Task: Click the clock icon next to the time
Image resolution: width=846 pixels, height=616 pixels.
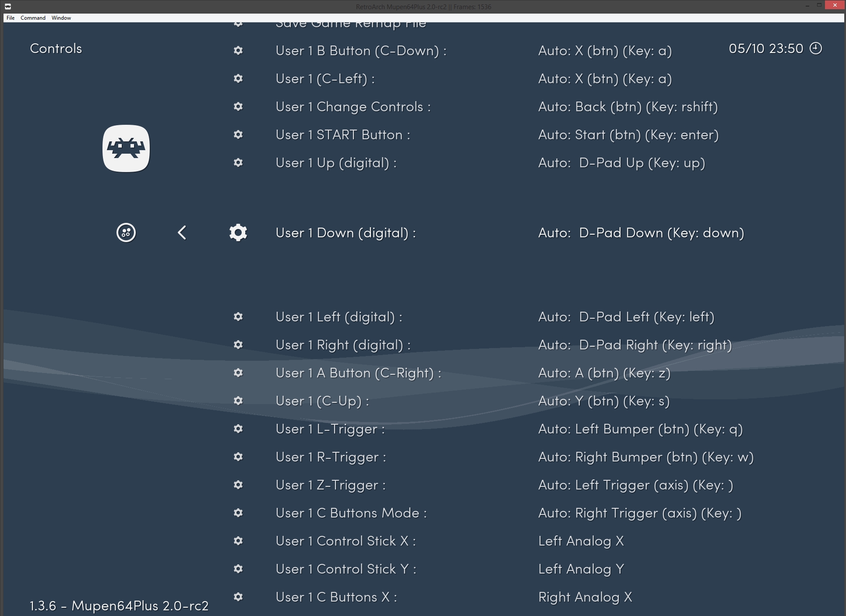Action: click(816, 48)
